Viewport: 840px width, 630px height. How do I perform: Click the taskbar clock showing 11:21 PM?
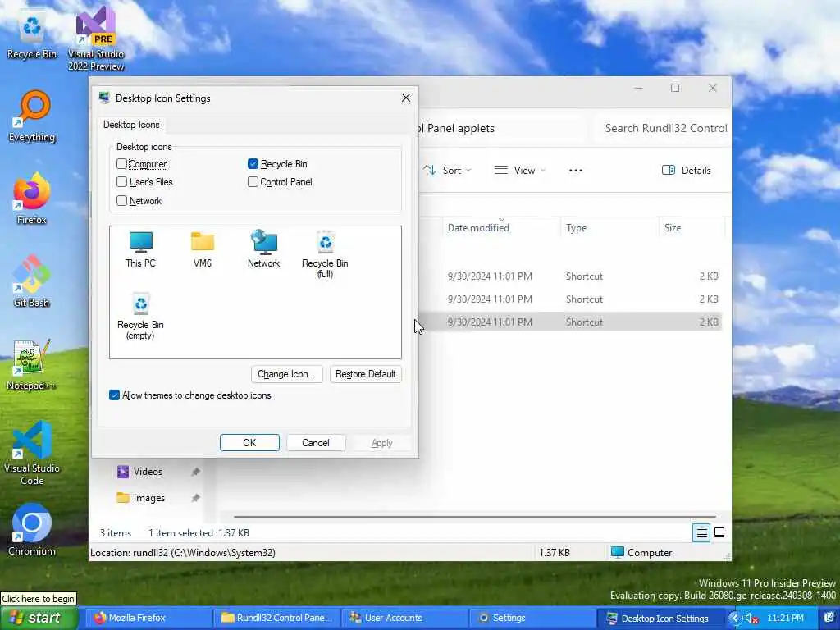pos(785,618)
